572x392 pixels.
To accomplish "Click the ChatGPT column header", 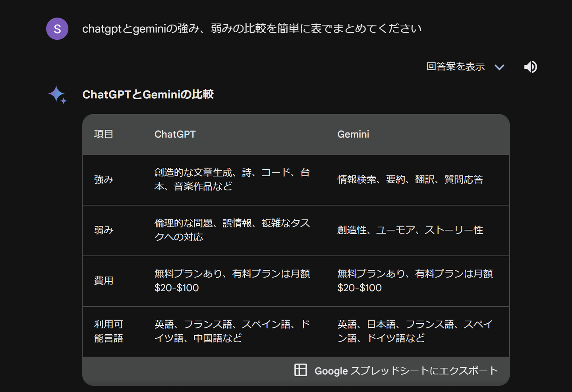I will 175,134.
